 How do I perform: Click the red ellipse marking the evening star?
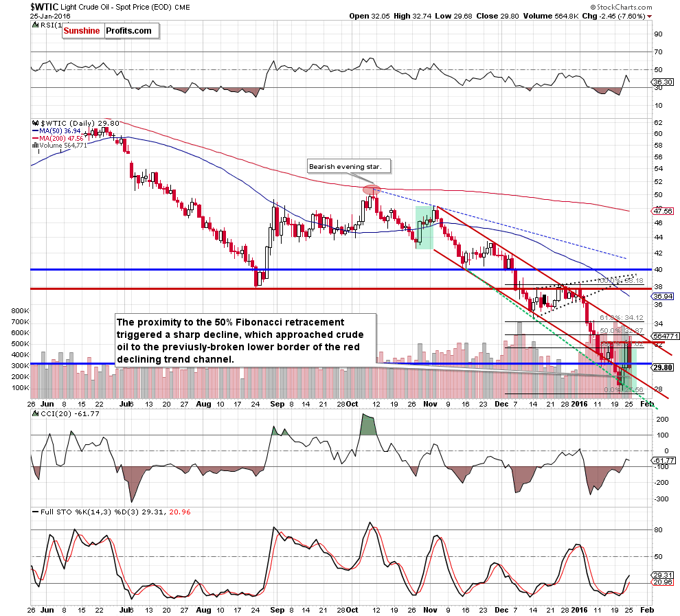371,190
